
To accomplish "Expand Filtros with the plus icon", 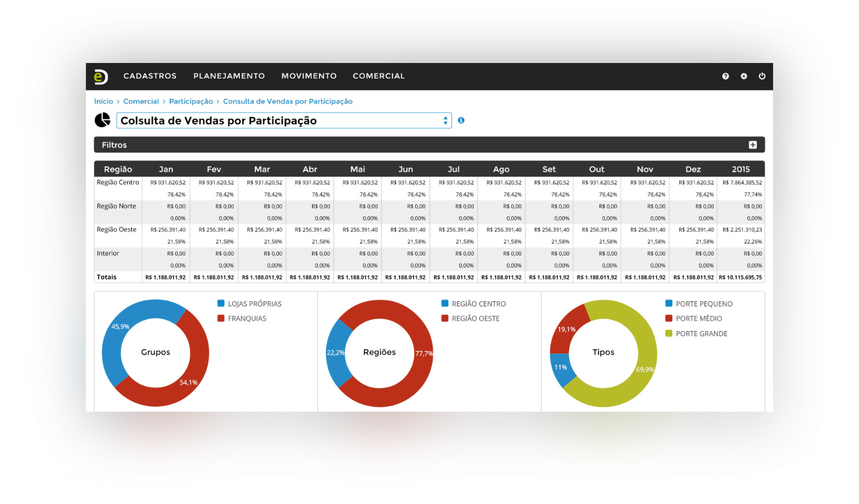I will click(x=753, y=145).
